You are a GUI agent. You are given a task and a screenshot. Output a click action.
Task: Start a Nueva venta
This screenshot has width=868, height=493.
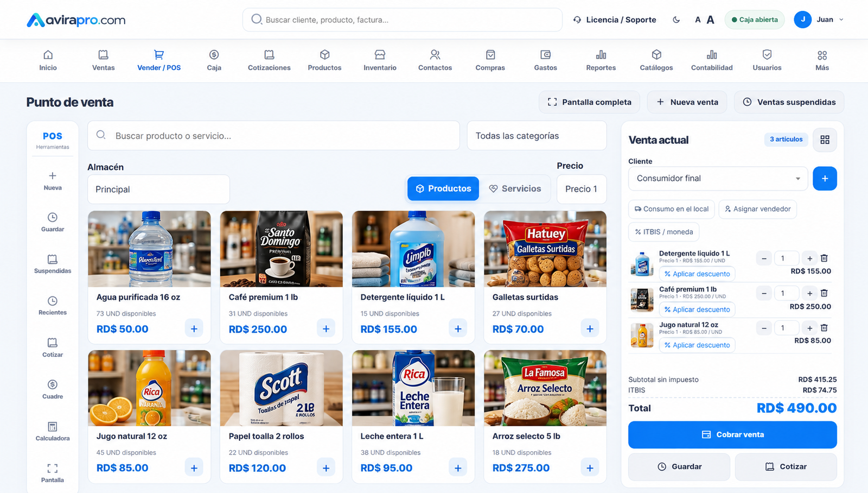tap(687, 102)
